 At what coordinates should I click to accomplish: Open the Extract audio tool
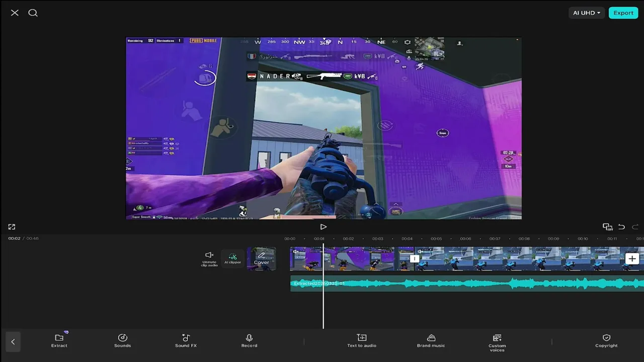59,340
